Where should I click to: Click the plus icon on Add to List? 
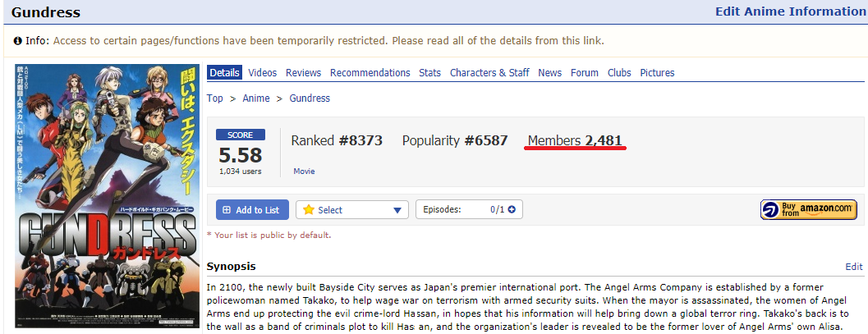point(227,210)
